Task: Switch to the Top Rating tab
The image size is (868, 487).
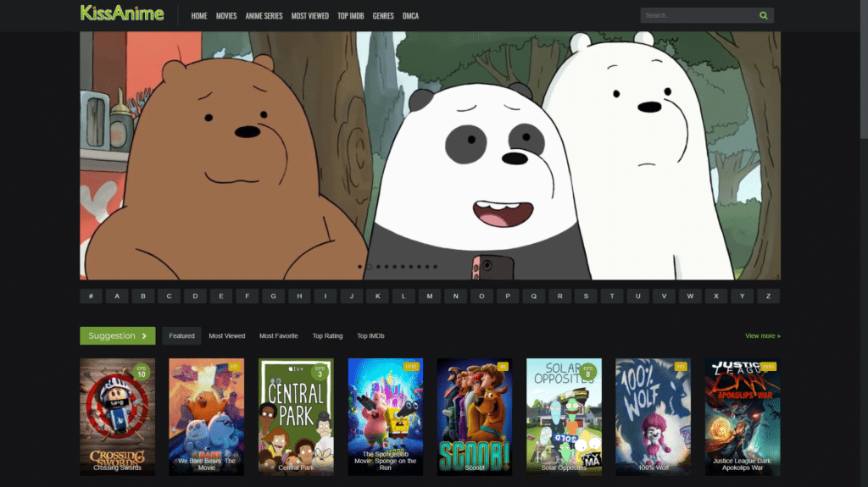Action: (x=327, y=336)
